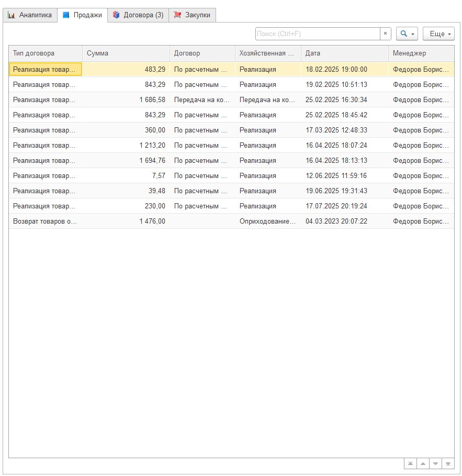Jump to first row with top arrow icon
The height and width of the screenshot is (476, 462).
pos(410,463)
